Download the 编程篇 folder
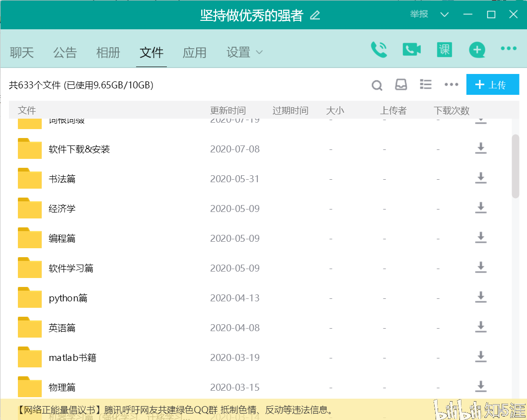Viewport: 527px width, 420px height. click(481, 237)
